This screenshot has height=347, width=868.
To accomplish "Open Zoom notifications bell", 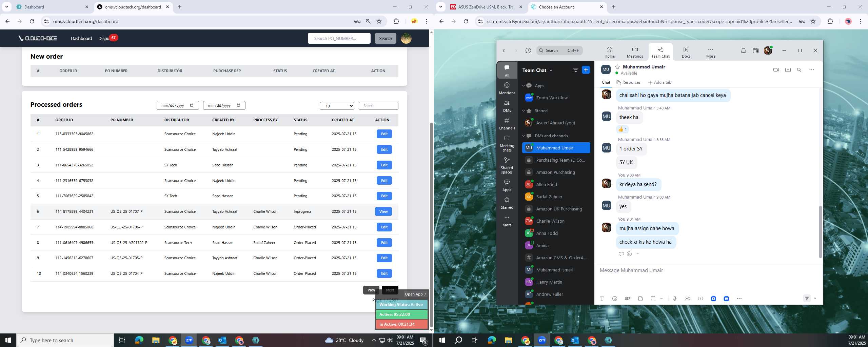I will [x=743, y=50].
